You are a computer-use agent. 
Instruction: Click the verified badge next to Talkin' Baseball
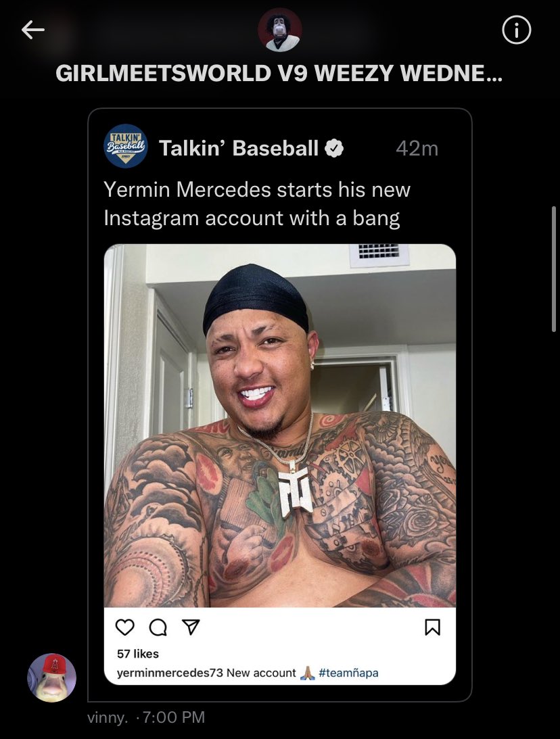click(334, 148)
